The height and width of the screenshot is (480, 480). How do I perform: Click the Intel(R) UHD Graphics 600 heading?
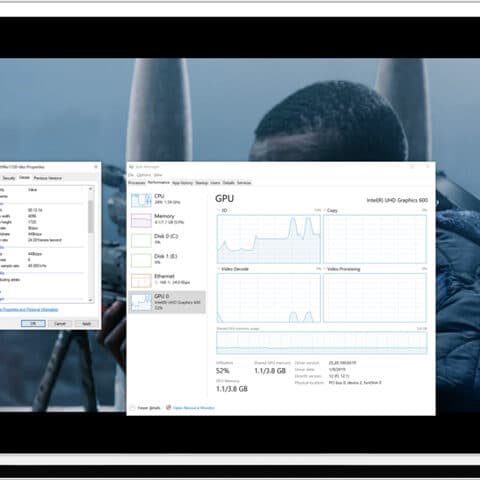coord(397,200)
